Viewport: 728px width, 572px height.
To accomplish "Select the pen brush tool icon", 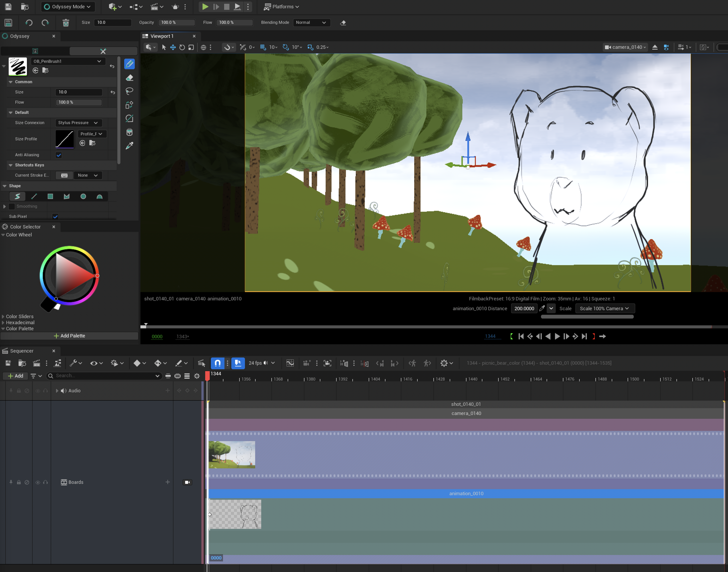I will pos(129,64).
